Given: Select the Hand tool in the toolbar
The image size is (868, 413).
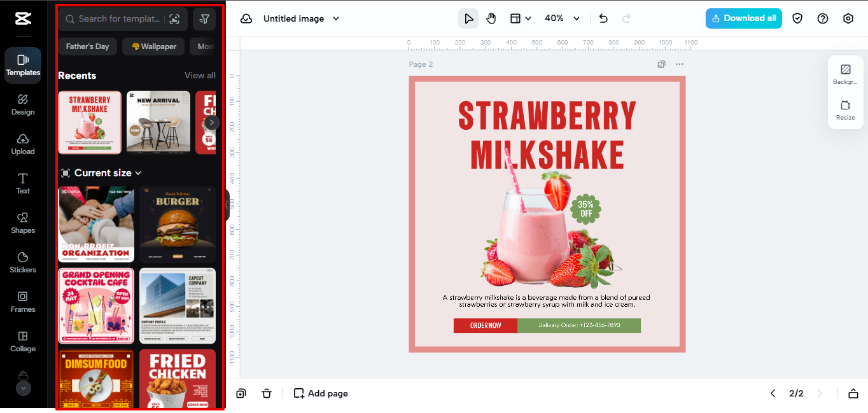Looking at the screenshot, I should tap(491, 18).
